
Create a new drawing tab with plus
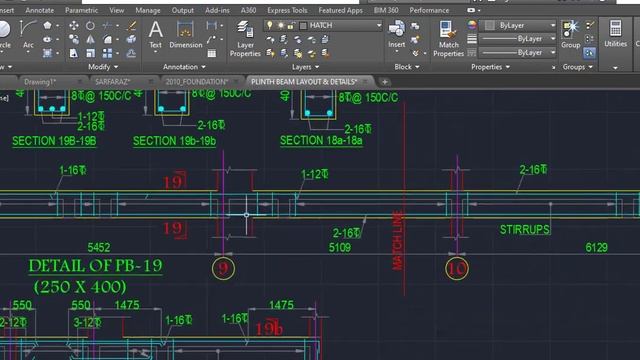point(384,82)
